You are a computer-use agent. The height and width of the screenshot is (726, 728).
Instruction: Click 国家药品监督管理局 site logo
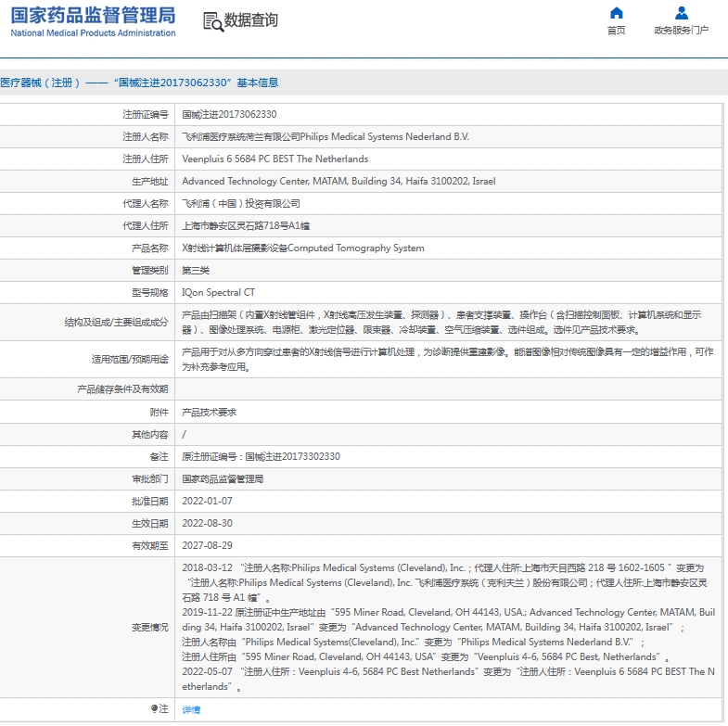93,15
